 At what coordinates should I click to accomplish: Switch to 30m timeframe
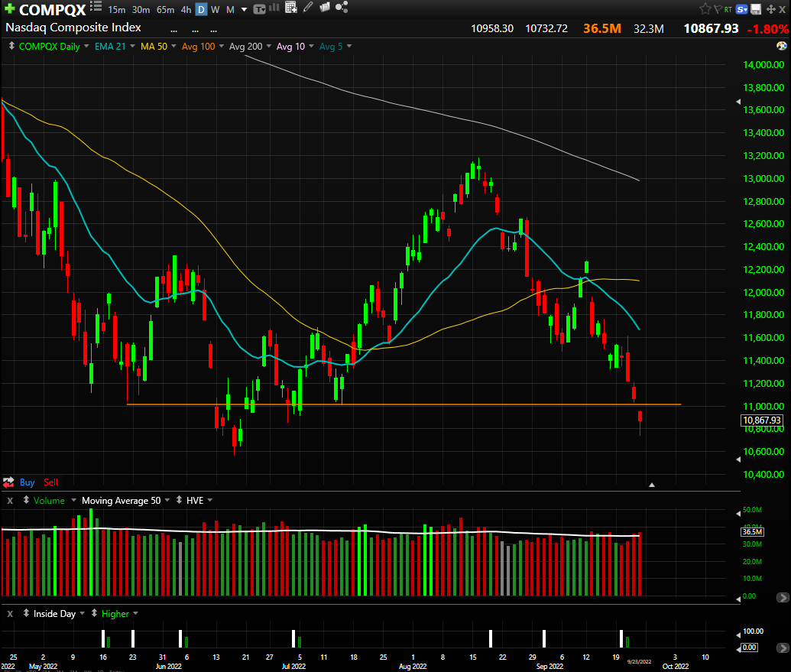(141, 10)
